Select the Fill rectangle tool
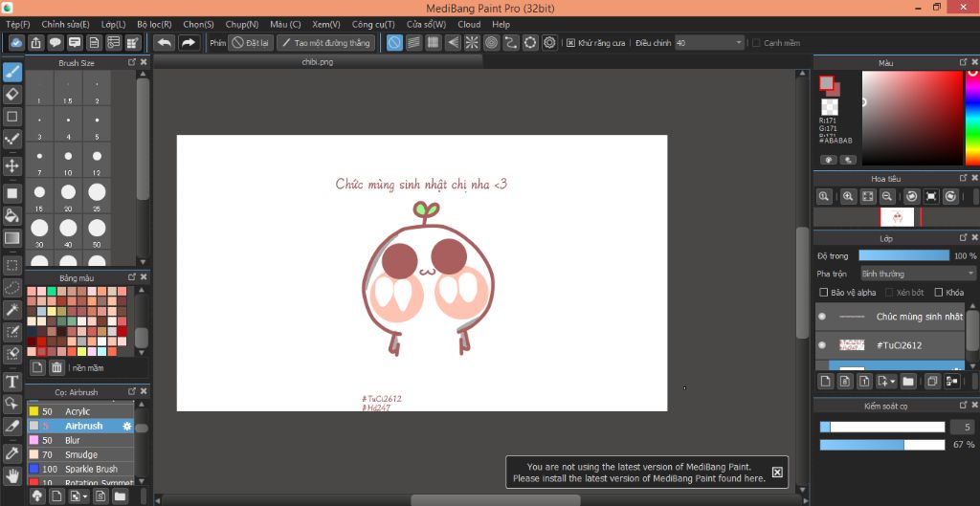 pos(11,193)
